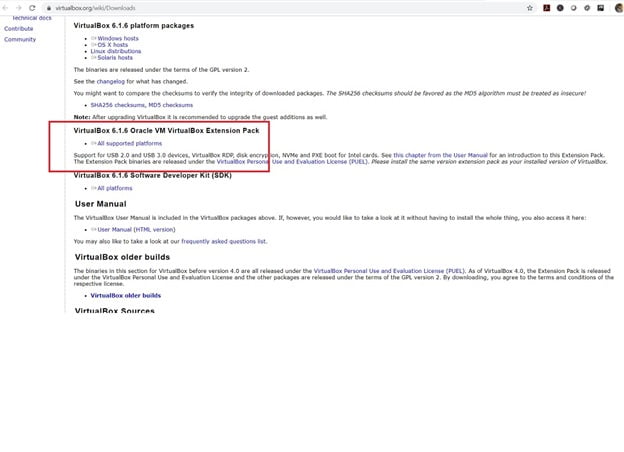Open User Manual (HTML version) link
This screenshot has height=452, width=624.
click(x=136, y=230)
